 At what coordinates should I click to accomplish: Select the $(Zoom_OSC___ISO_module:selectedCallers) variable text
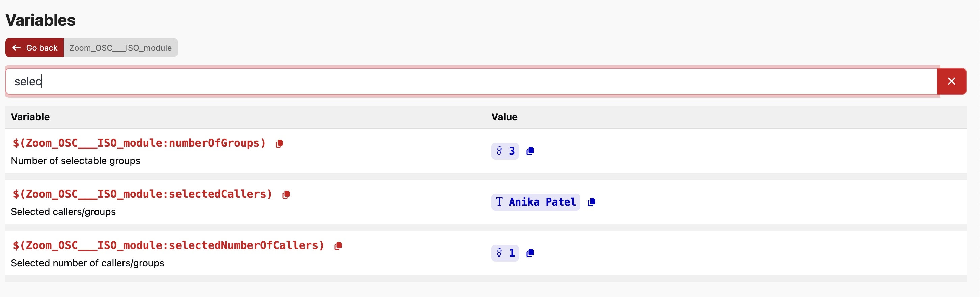click(142, 194)
